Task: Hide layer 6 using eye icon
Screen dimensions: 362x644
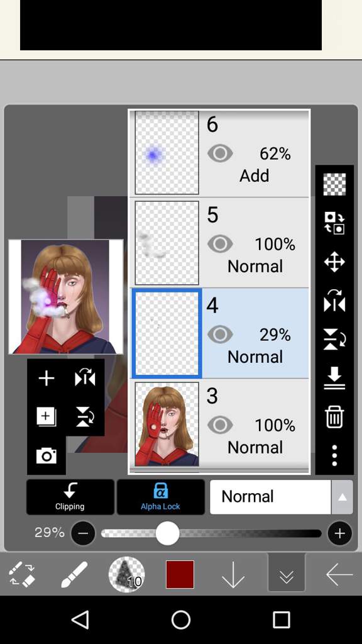Action: click(221, 153)
